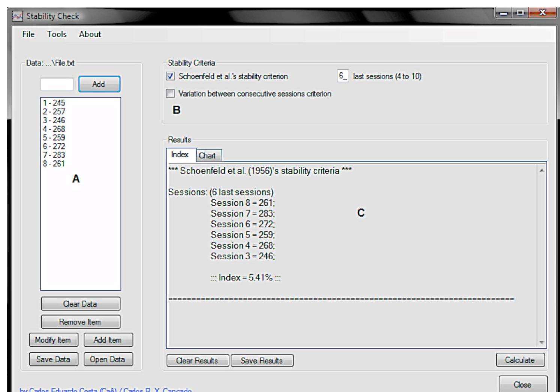Click the Modify Item button
Image resolution: width=560 pixels, height=392 pixels.
click(x=53, y=340)
